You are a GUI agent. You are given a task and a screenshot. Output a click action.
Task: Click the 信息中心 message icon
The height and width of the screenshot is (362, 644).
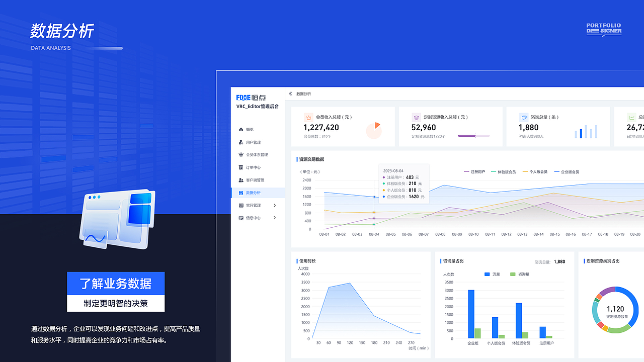point(241,218)
